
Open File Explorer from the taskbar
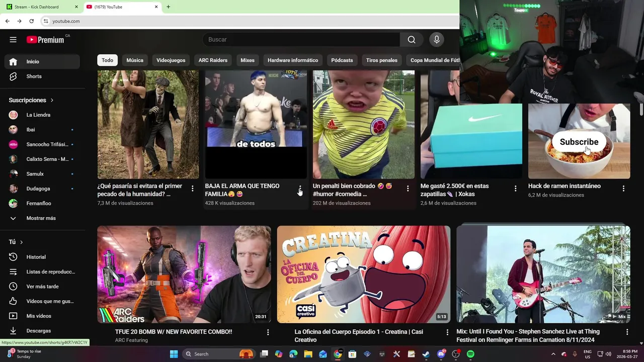308,354
